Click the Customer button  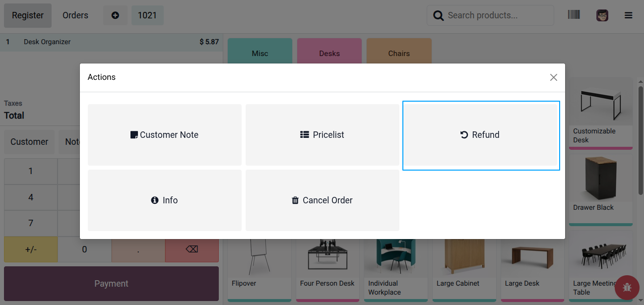point(29,142)
